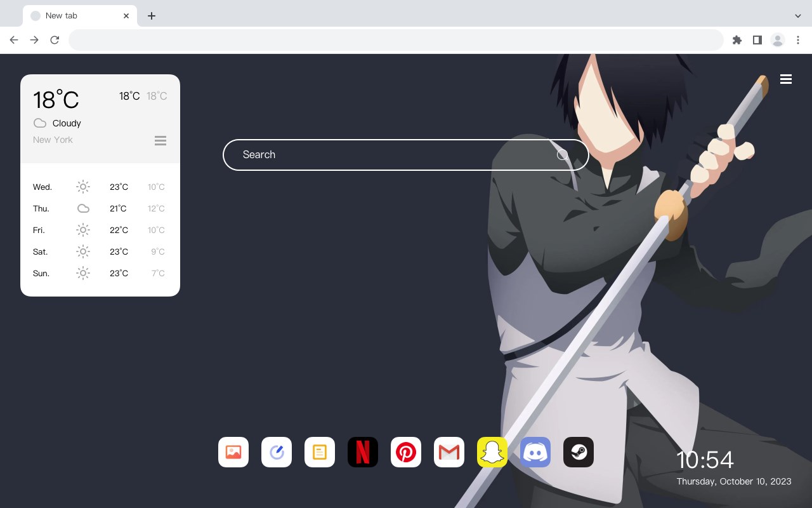
Task: Open the Chrome profile avatar
Action: coord(778,40)
